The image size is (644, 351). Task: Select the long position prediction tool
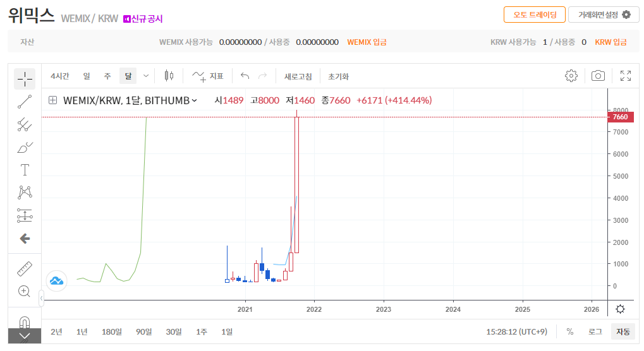click(x=25, y=215)
